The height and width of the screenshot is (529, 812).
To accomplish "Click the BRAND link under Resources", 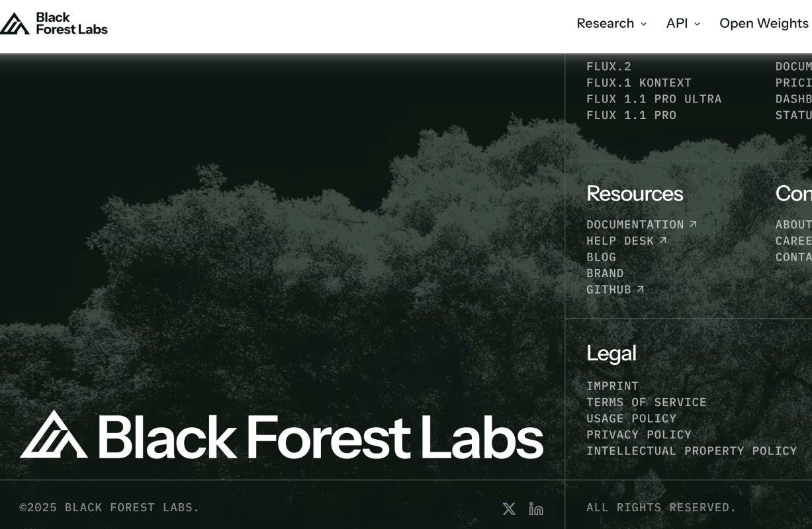I will (x=605, y=272).
